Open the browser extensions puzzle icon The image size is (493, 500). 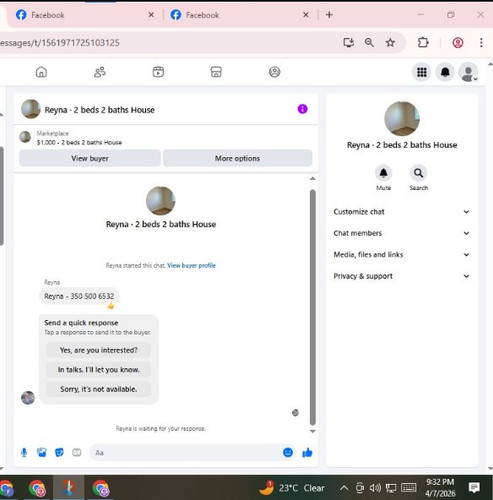(x=423, y=43)
